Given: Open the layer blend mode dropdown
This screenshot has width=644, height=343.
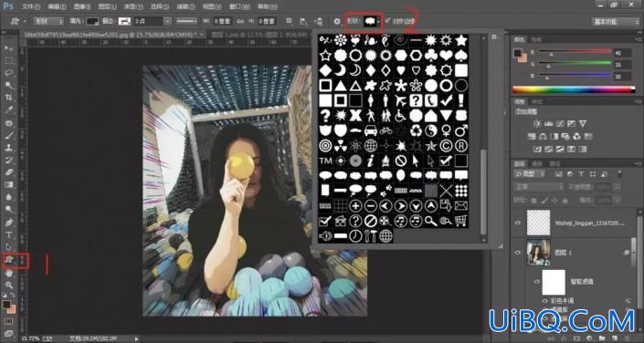Looking at the screenshot, I should 539,187.
